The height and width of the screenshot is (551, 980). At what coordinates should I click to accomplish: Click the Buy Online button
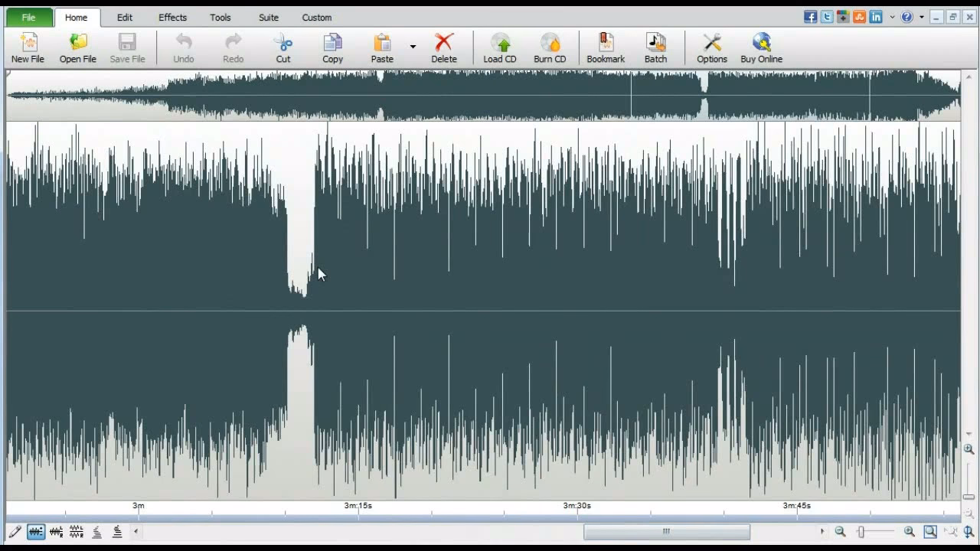760,47
